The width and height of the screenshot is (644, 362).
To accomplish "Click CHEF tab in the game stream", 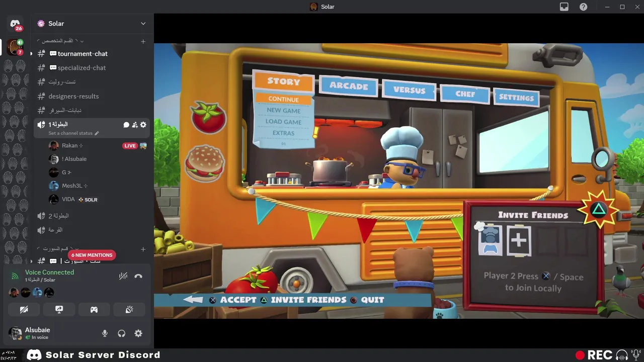I will point(465,94).
